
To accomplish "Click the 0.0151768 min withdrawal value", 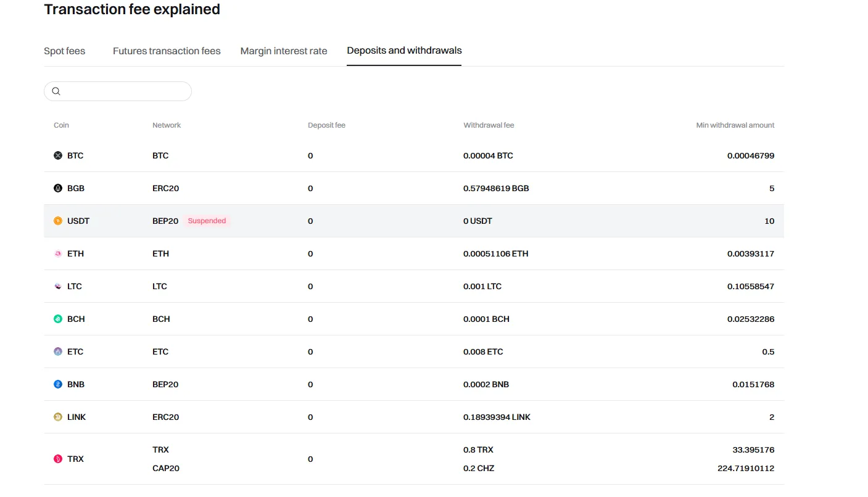I will [x=753, y=384].
